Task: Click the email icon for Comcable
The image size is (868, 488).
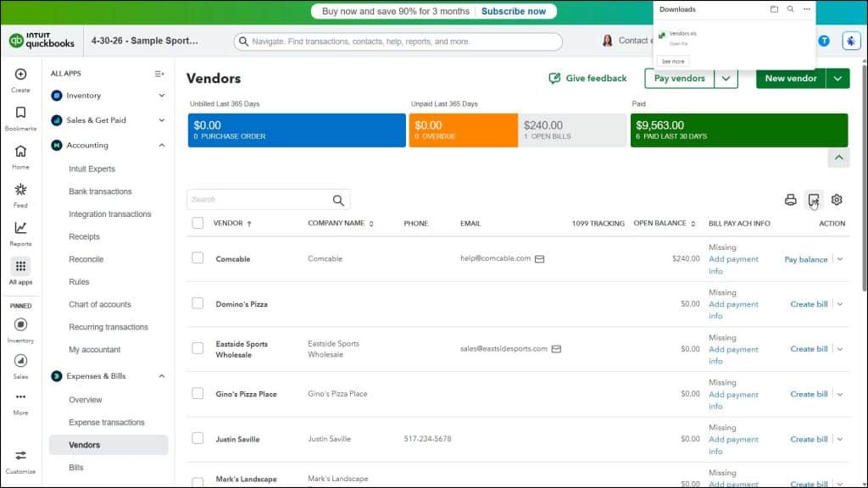Action: tap(540, 259)
